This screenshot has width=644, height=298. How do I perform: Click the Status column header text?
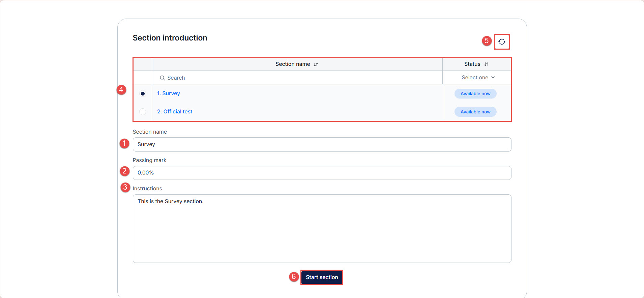(472, 64)
